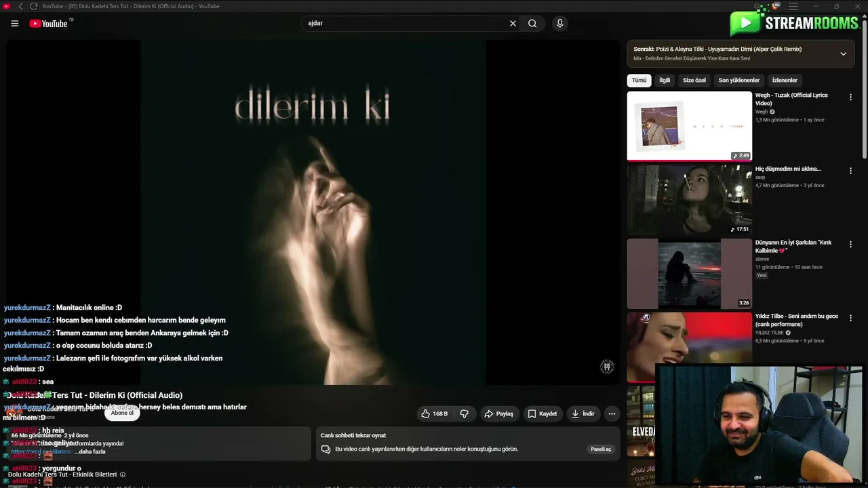Expand the description with ...daha fazla

[x=90, y=451]
